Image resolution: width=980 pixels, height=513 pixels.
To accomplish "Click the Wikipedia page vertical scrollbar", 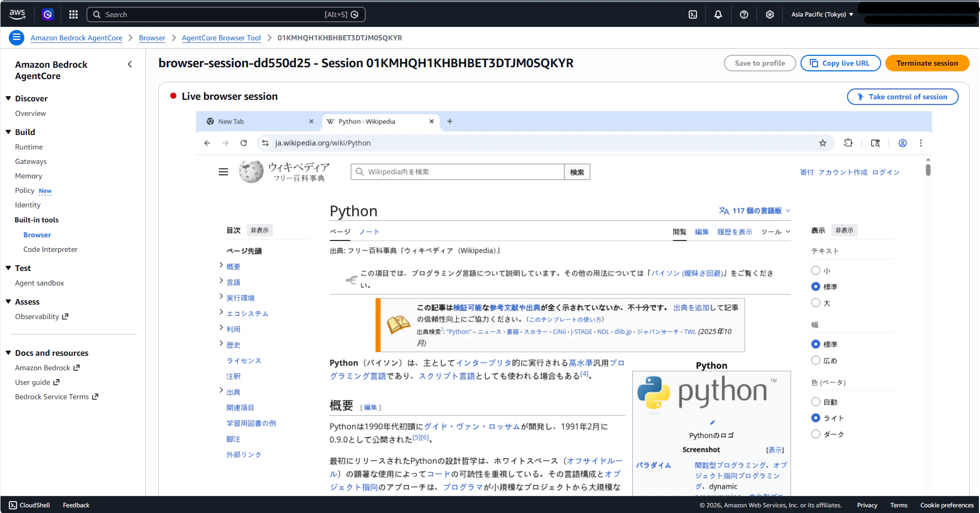I will (928, 170).
